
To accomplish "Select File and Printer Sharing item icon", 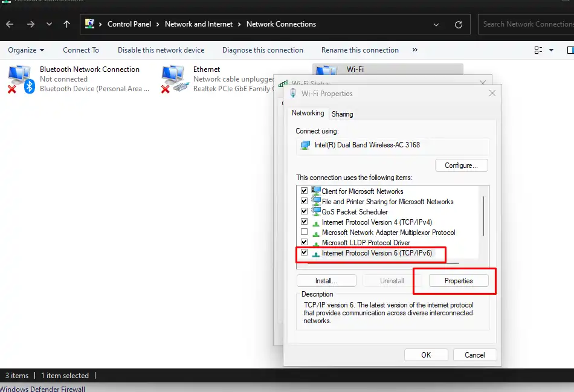I will (x=316, y=201).
